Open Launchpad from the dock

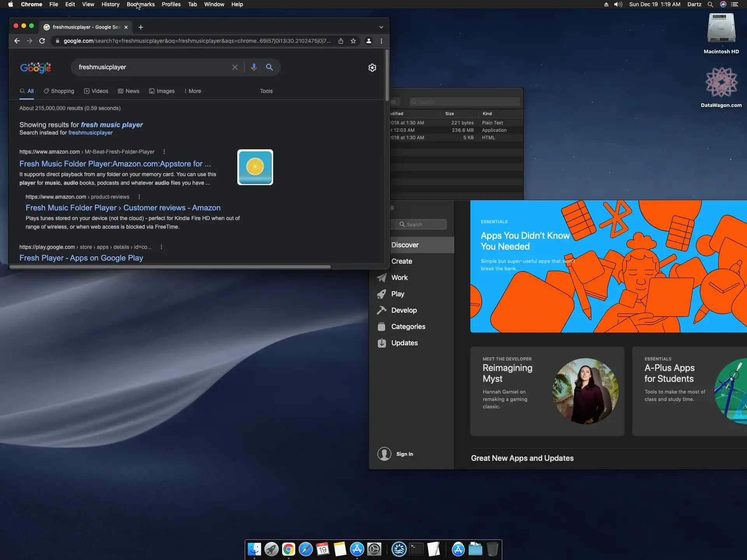(271, 549)
